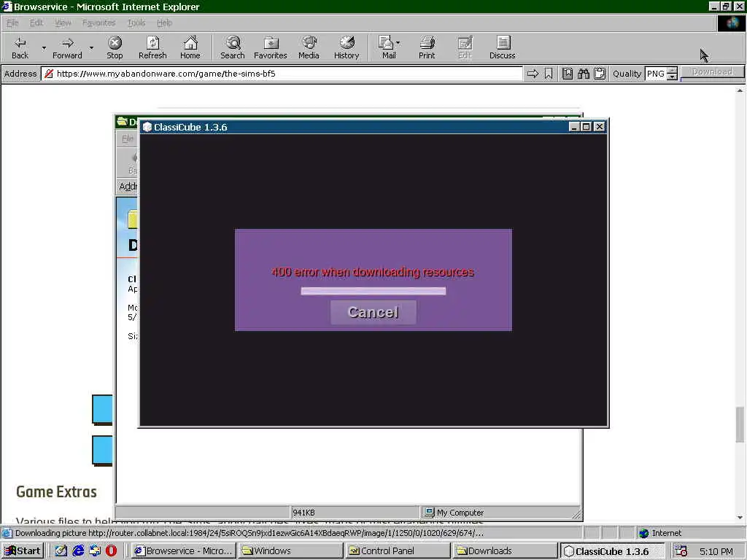Maximize the ClassiCube window
This screenshot has height=560, width=747.
(587, 127)
